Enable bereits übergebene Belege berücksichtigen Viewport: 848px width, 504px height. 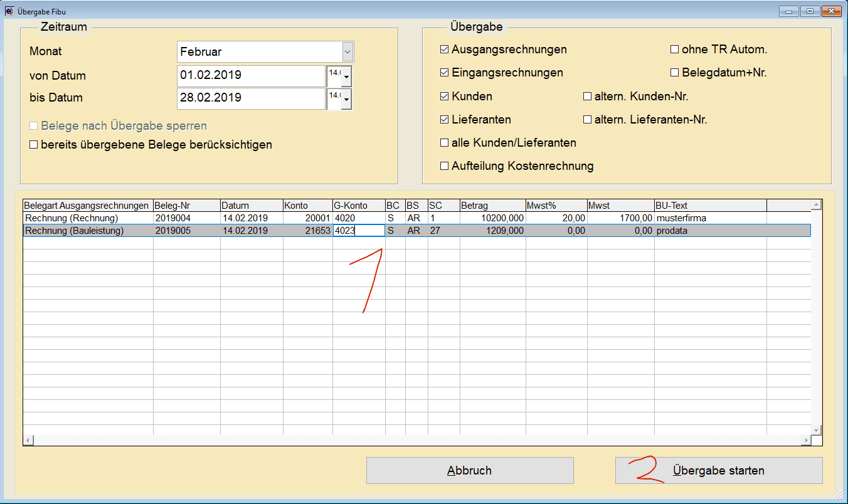pyautogui.click(x=34, y=145)
